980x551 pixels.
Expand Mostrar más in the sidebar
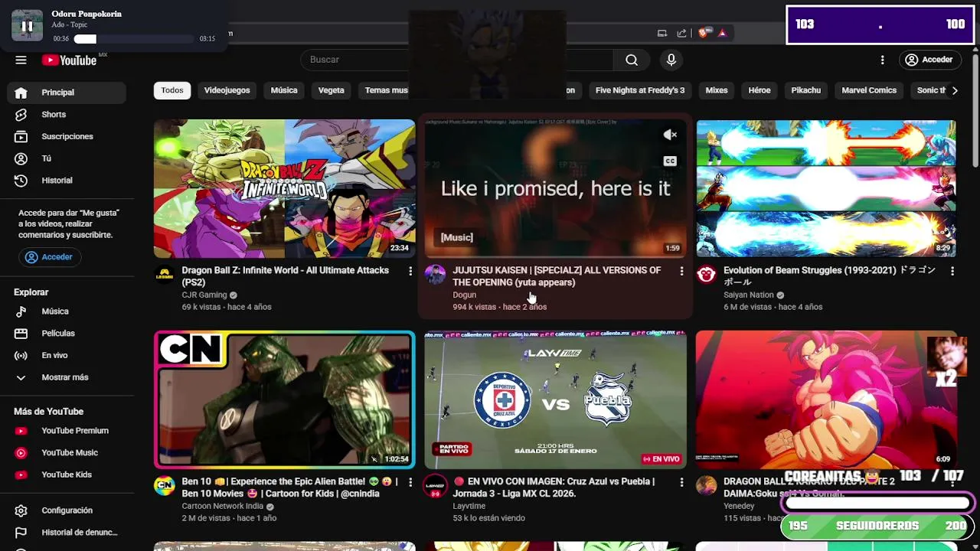(67, 377)
